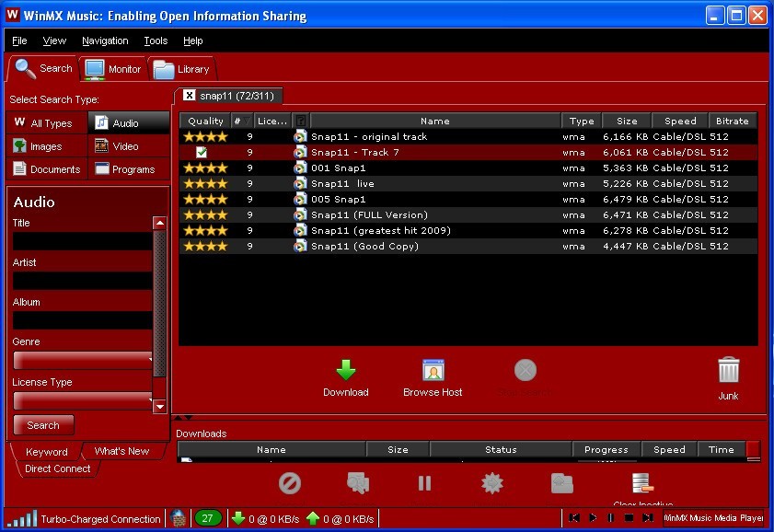Open the Direct Connect tab
Viewport: 774px width, 532px height.
point(58,468)
